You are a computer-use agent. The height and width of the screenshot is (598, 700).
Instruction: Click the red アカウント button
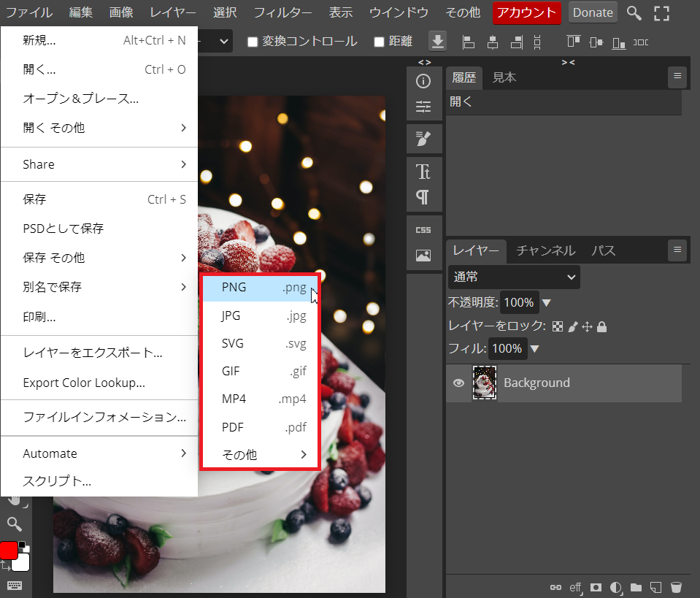tap(527, 12)
